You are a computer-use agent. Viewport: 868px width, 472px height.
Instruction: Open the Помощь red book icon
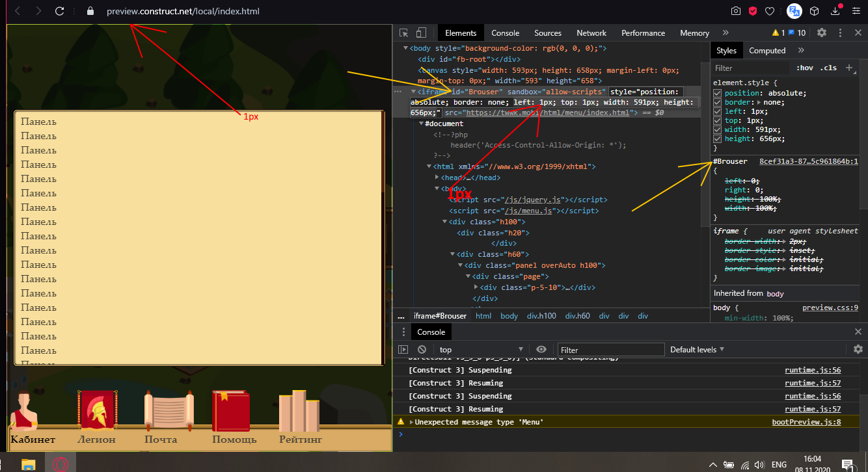[231, 411]
